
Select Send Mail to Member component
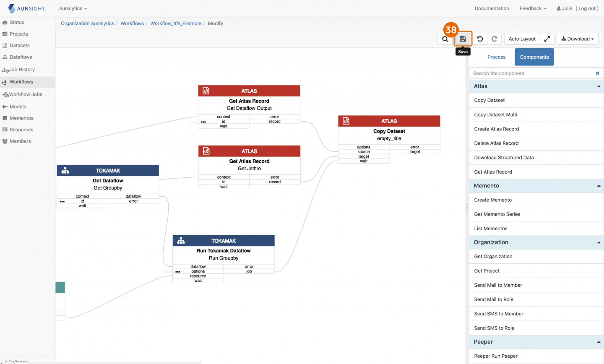point(536,285)
